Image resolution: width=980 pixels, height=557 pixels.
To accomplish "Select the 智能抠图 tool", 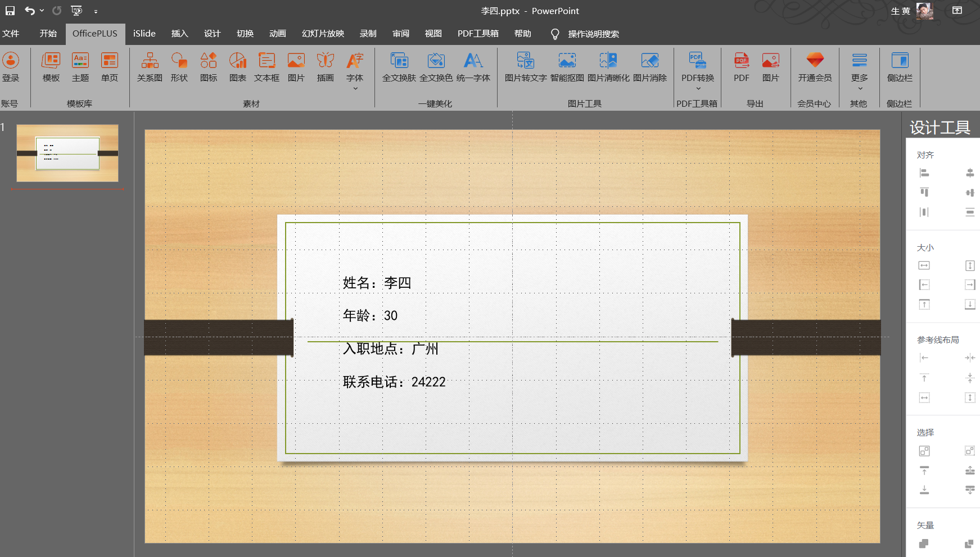I will (567, 67).
